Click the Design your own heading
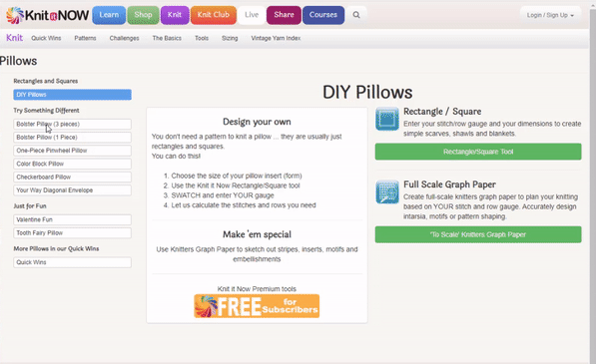 pyautogui.click(x=257, y=122)
